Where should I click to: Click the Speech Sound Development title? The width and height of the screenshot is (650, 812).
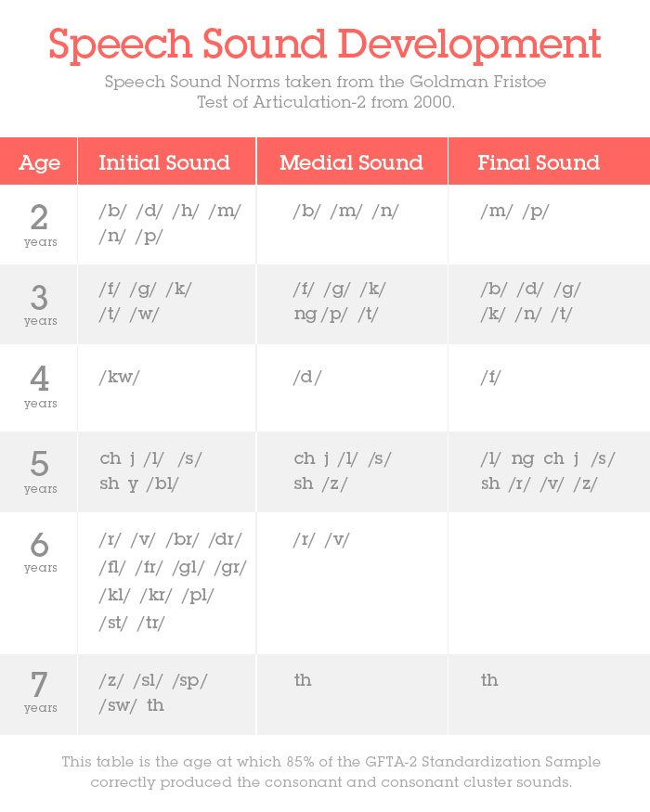325,44
